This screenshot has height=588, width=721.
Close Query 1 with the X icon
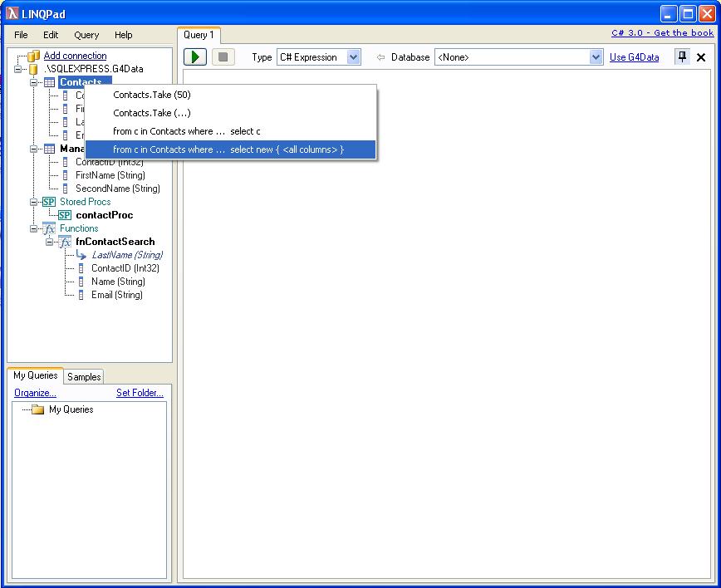[x=701, y=57]
